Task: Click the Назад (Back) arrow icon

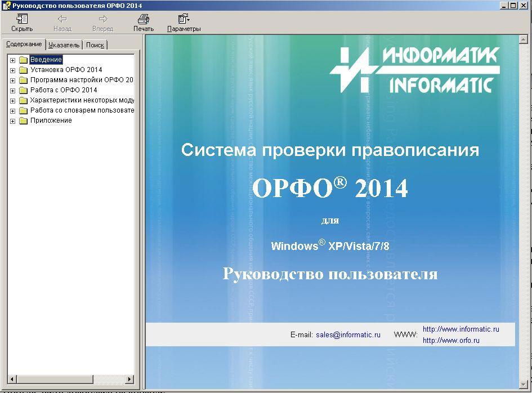Action: (62, 19)
